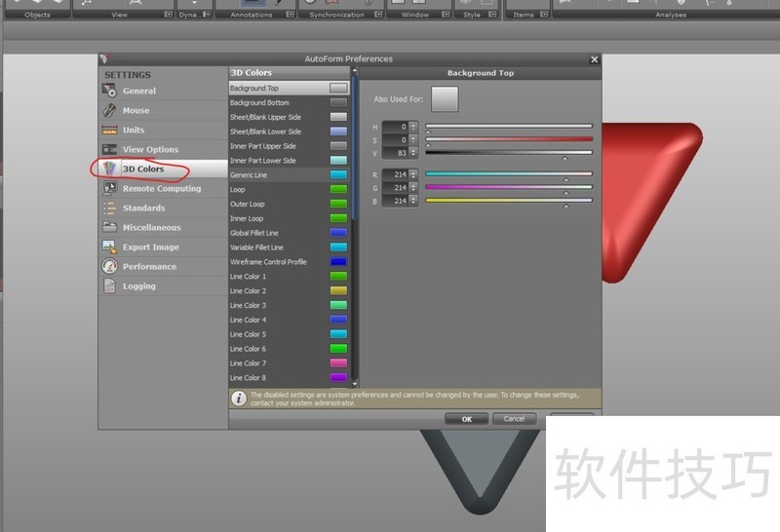Screen dimensions: 780x532
Task: Select the Line Color 2 entry
Action: [x=289, y=290]
